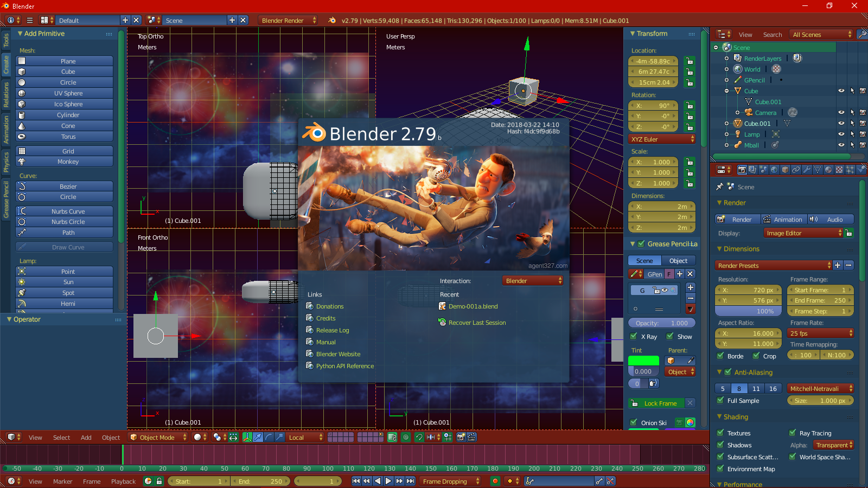868x488 pixels.
Task: Collapse the Transform panel
Action: pos(633,34)
